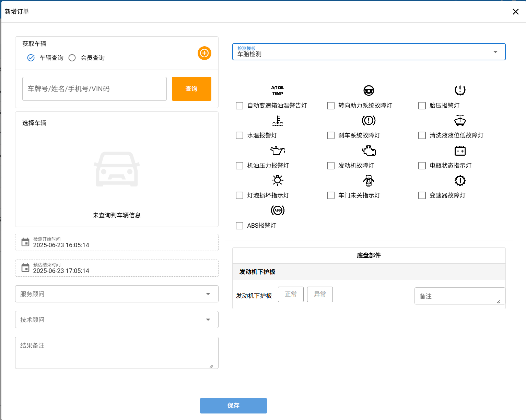Click the steering wheel power steering fault icon
This screenshot has height=420, width=526.
[x=369, y=91]
